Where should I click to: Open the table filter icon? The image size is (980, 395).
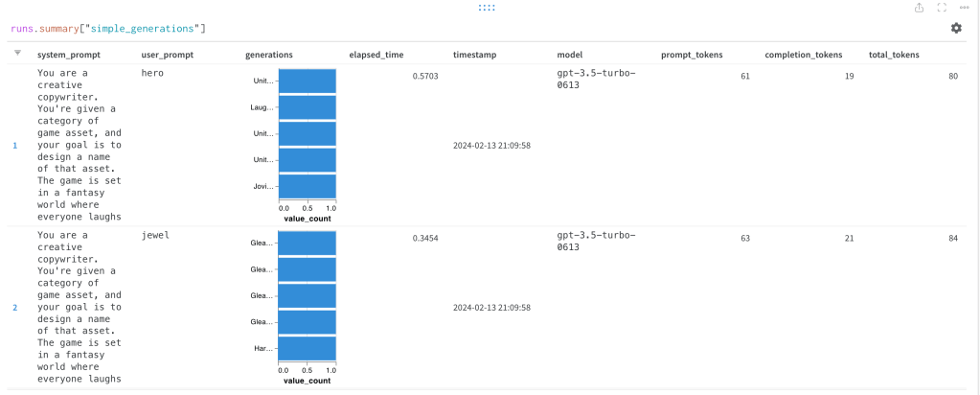[x=16, y=54]
